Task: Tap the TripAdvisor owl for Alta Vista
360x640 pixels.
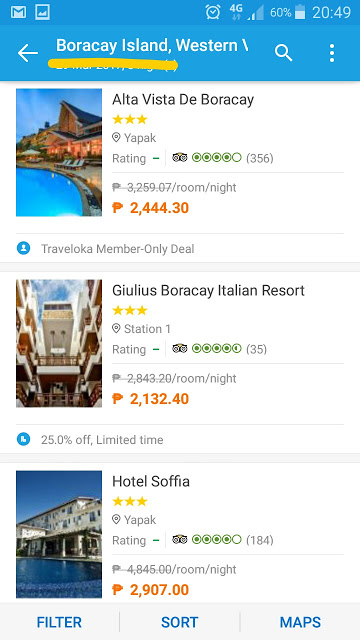Action: 180,158
